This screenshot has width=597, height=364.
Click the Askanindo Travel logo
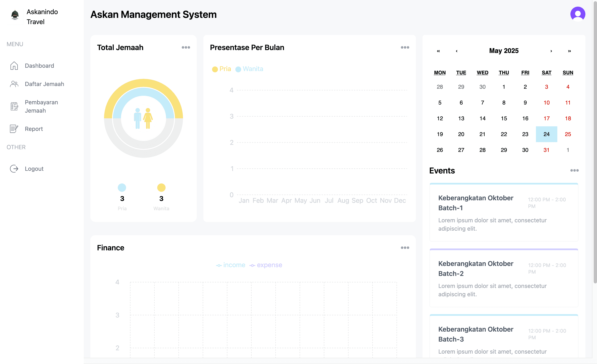[15, 15]
